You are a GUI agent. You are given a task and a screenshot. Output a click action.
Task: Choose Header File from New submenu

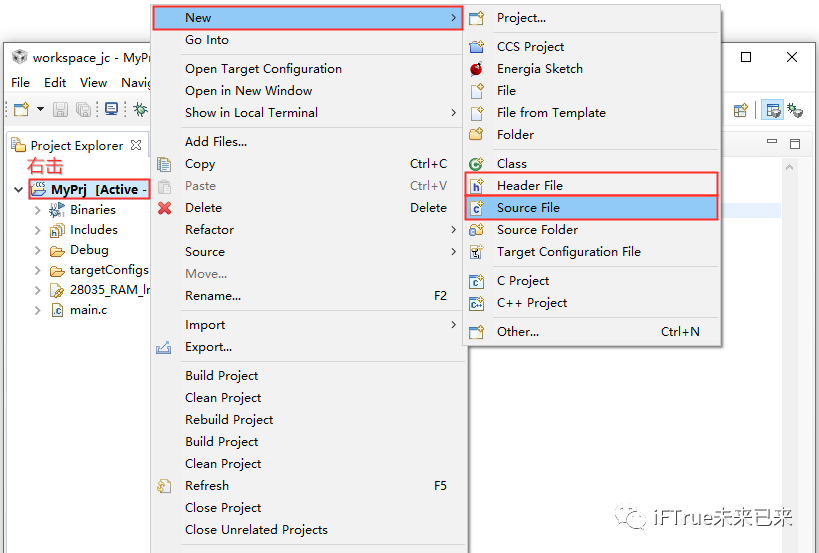tap(529, 185)
